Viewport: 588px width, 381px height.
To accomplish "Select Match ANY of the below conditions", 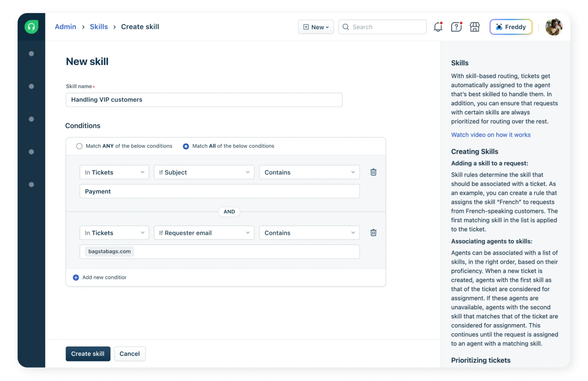I will pos(79,146).
